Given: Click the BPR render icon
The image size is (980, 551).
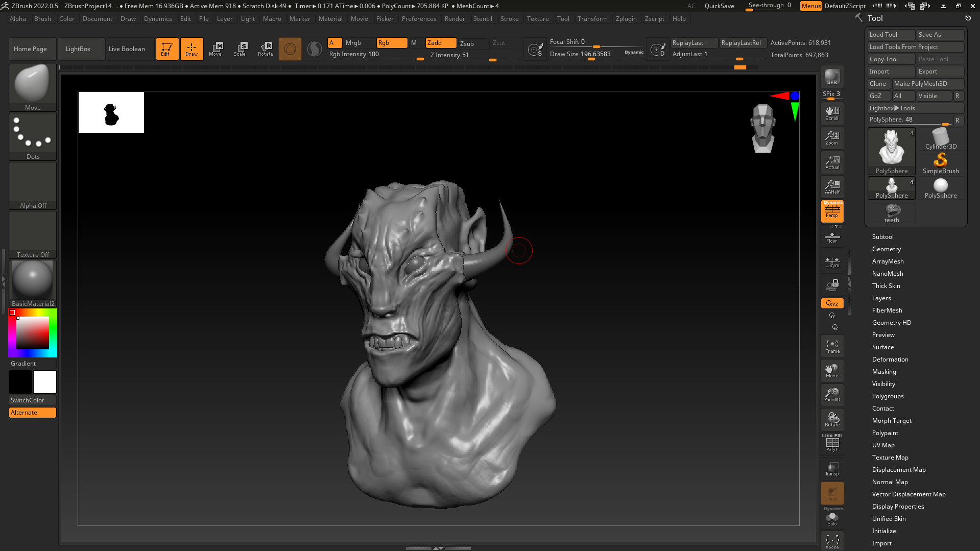Looking at the screenshot, I should click(x=832, y=77).
